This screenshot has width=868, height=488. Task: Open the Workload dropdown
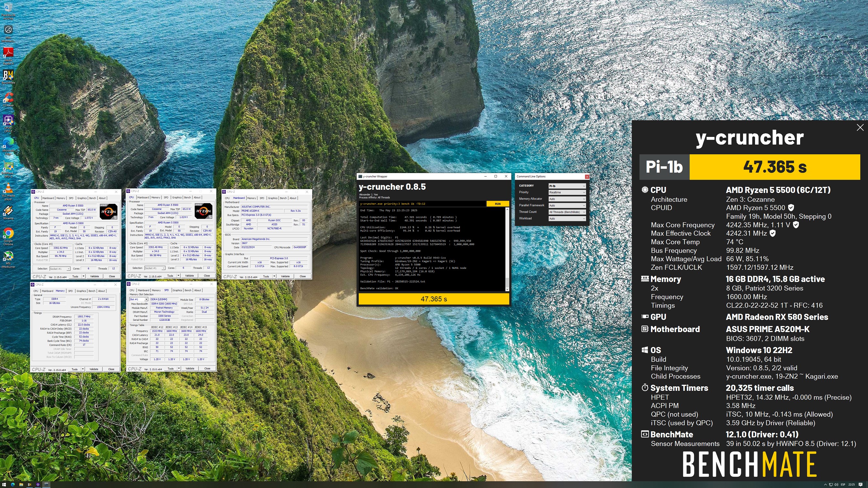(x=567, y=219)
